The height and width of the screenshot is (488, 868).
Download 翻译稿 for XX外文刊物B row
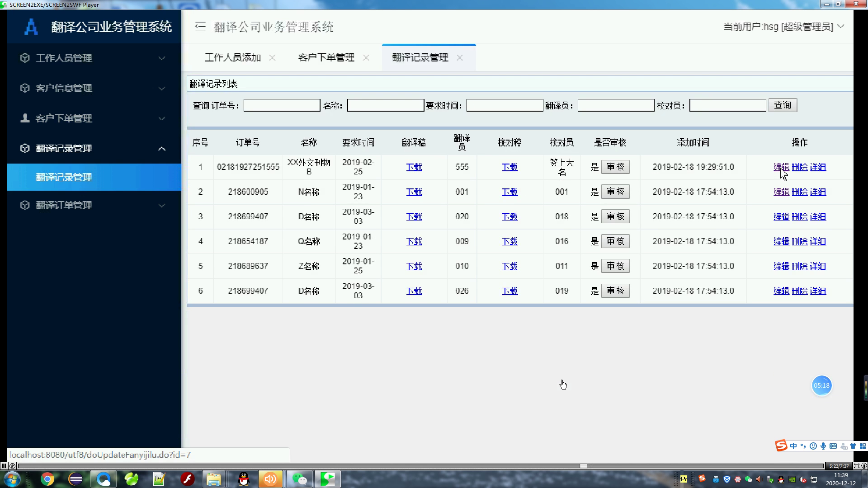click(414, 167)
